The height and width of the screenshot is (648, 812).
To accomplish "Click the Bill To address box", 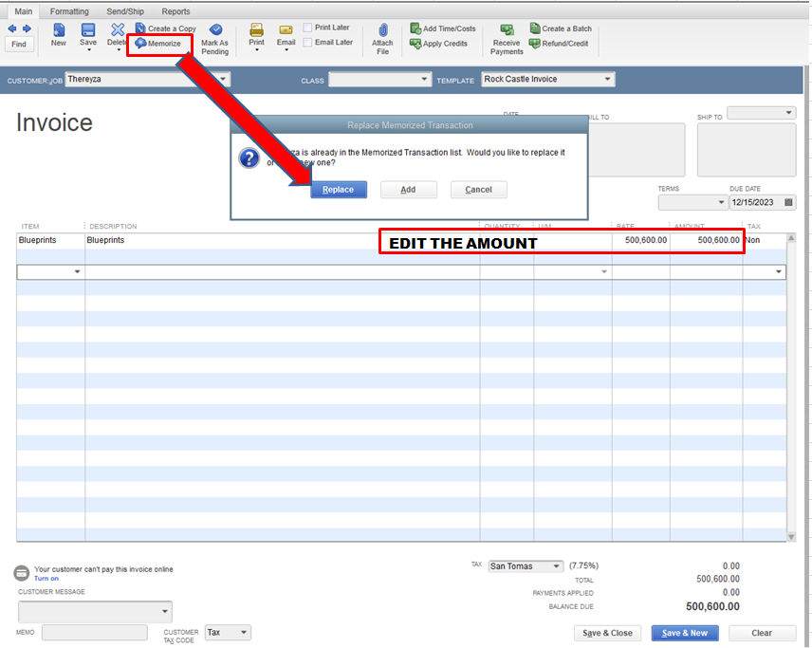I will 637,150.
